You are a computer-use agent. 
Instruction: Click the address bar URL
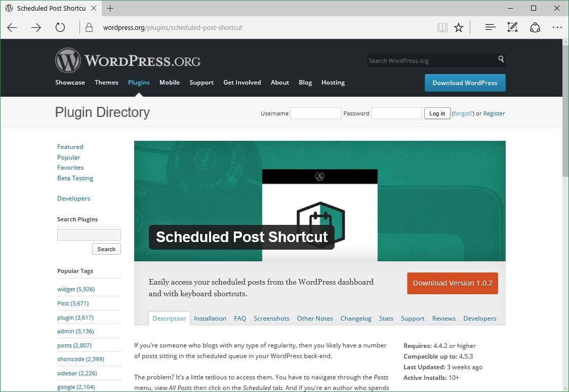point(173,27)
